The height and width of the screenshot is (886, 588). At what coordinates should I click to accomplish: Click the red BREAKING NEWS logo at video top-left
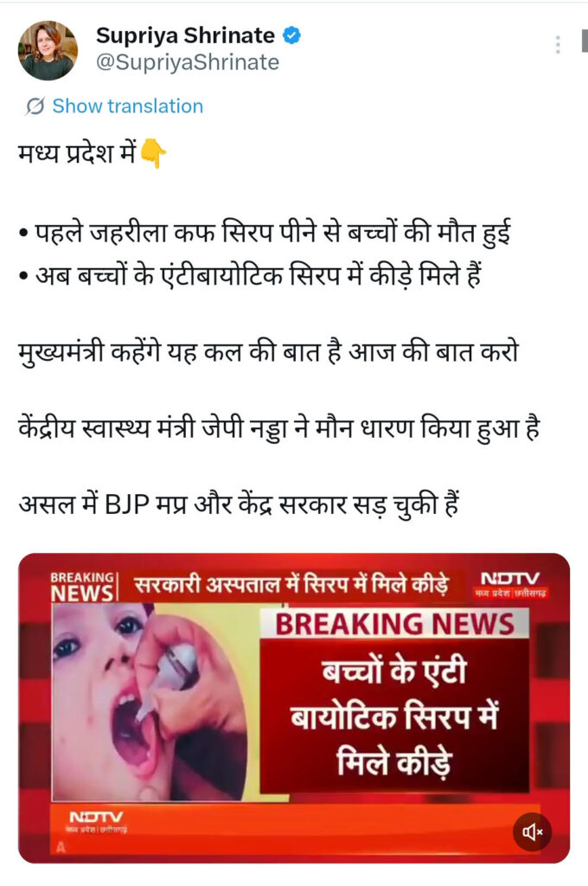[82, 587]
